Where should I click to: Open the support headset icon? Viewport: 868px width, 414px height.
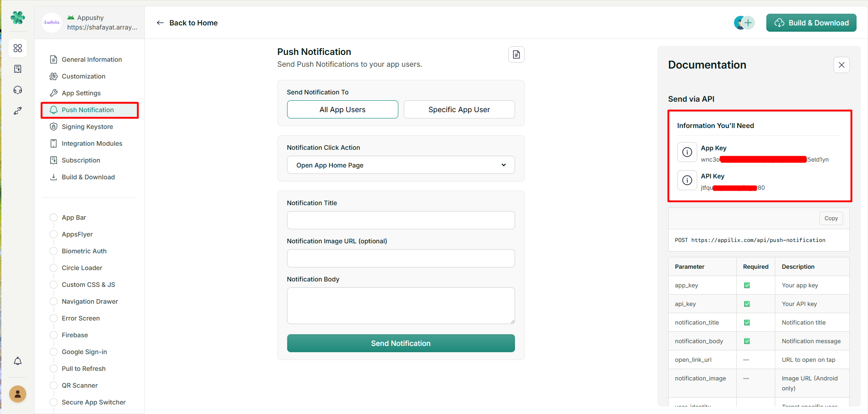[x=18, y=90]
